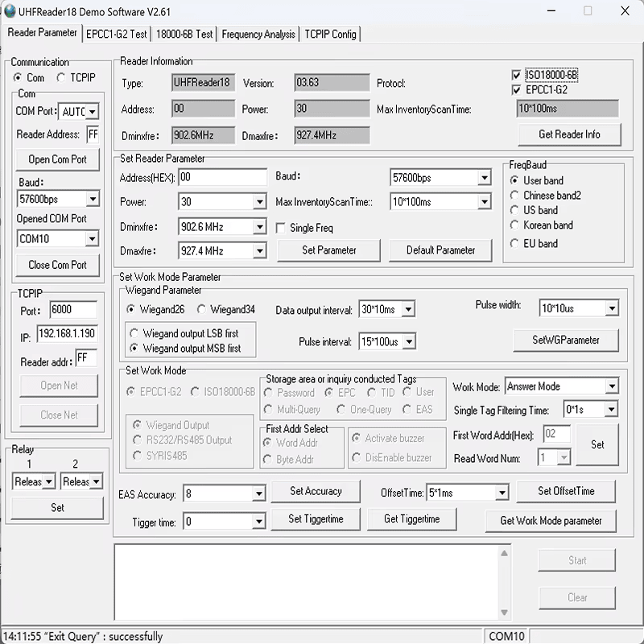Open the Power value dropdown
The image size is (644, 644).
coord(259,202)
